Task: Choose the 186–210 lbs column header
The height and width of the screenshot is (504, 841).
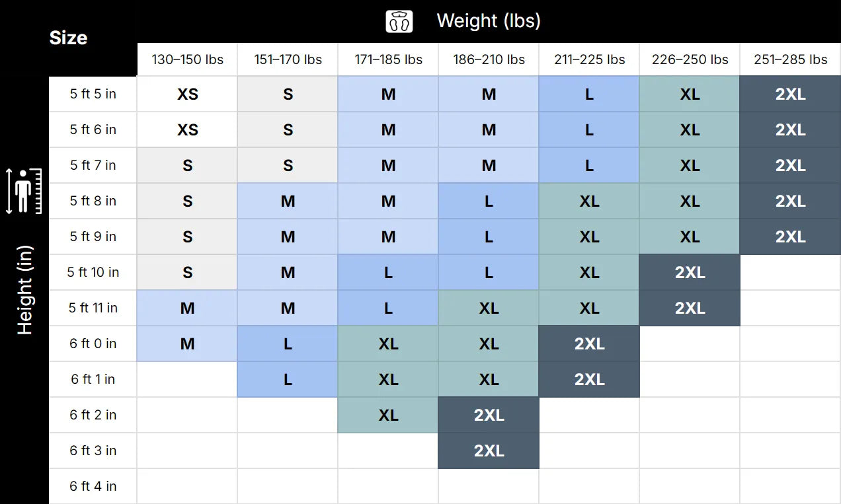Action: point(489,59)
